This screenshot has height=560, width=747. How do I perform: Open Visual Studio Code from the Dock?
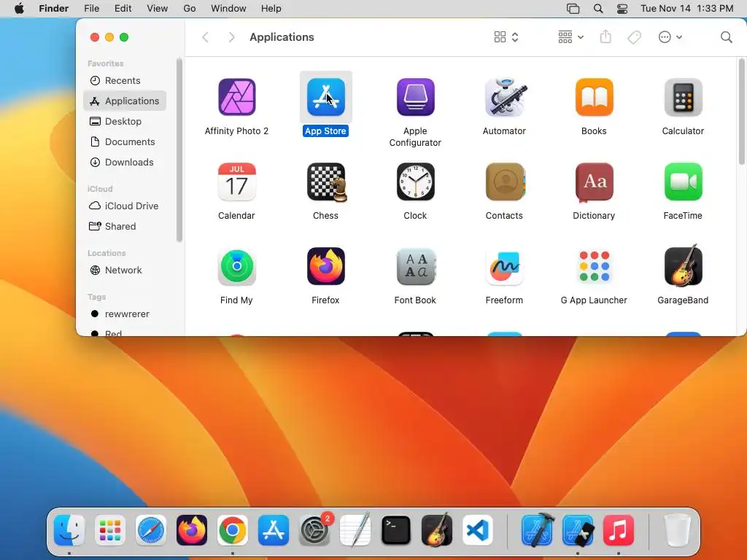[x=478, y=530]
